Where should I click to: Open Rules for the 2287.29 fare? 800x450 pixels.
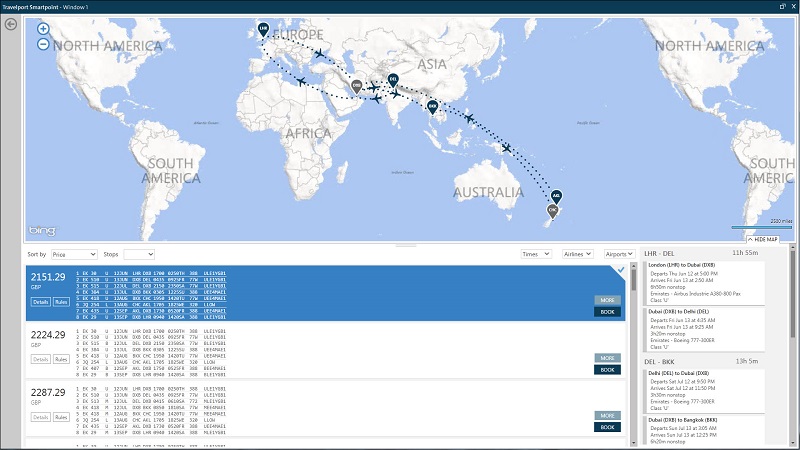[x=61, y=417]
